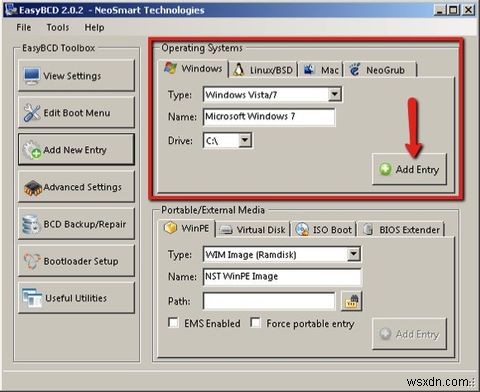Open the Help menu

[x=94, y=27]
